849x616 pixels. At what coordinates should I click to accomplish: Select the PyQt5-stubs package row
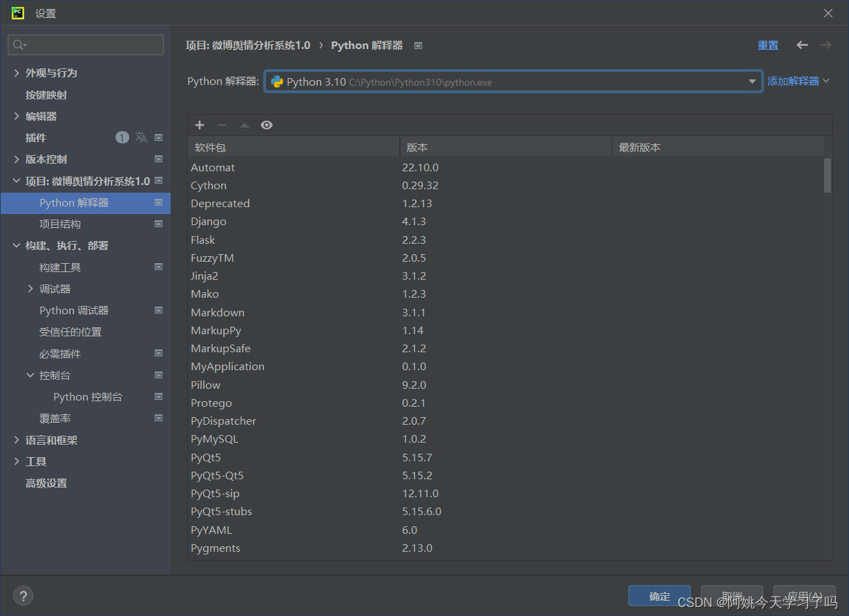(506, 512)
